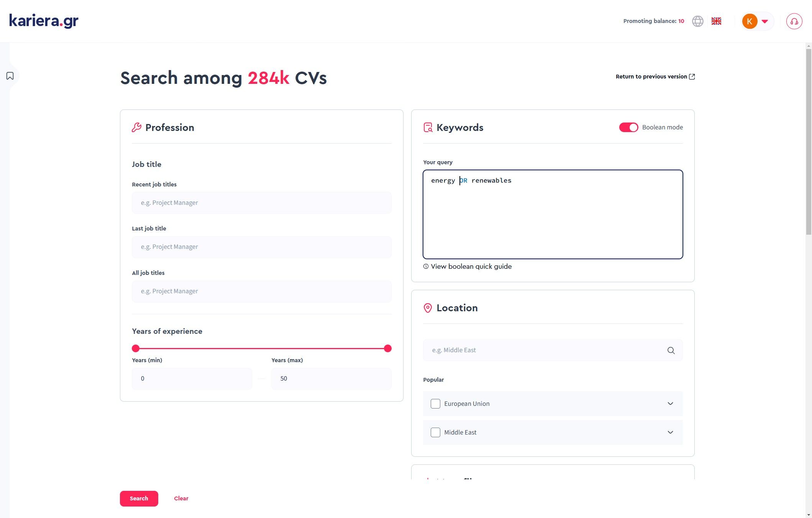Click the bookmark icon in left sidebar
The height and width of the screenshot is (518, 812).
click(10, 76)
